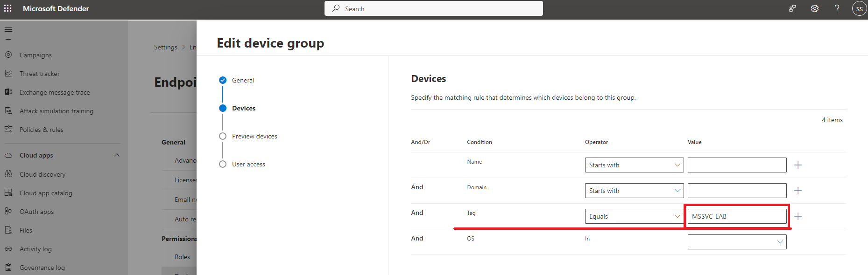The image size is (868, 275).
Task: Click the 'Condition' column header
Action: pos(480,142)
